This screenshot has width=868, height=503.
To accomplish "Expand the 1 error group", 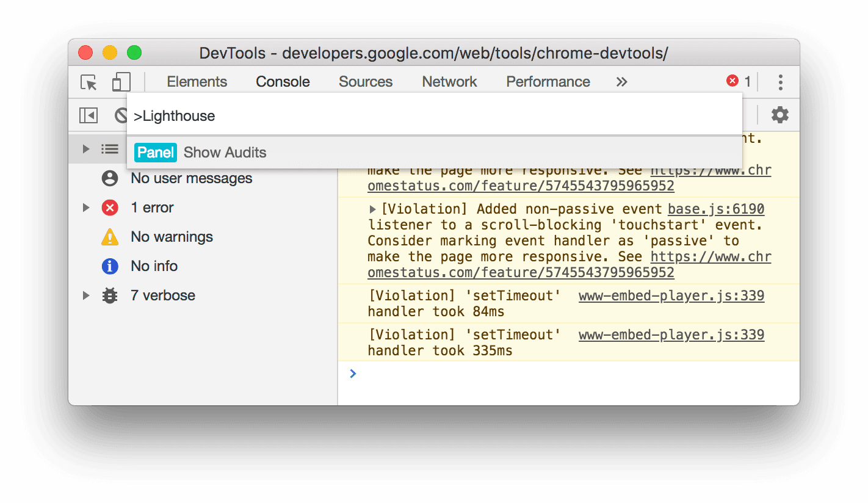I will [x=85, y=208].
